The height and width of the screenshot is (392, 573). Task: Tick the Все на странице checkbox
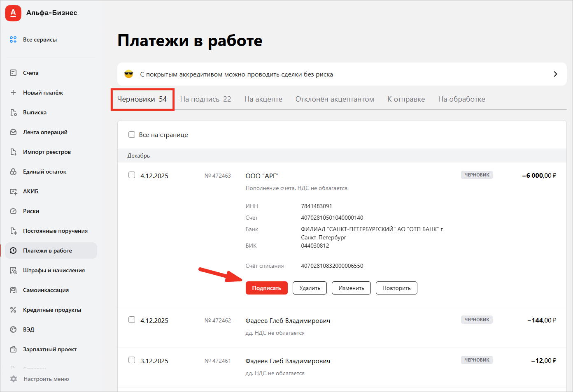coord(132,135)
